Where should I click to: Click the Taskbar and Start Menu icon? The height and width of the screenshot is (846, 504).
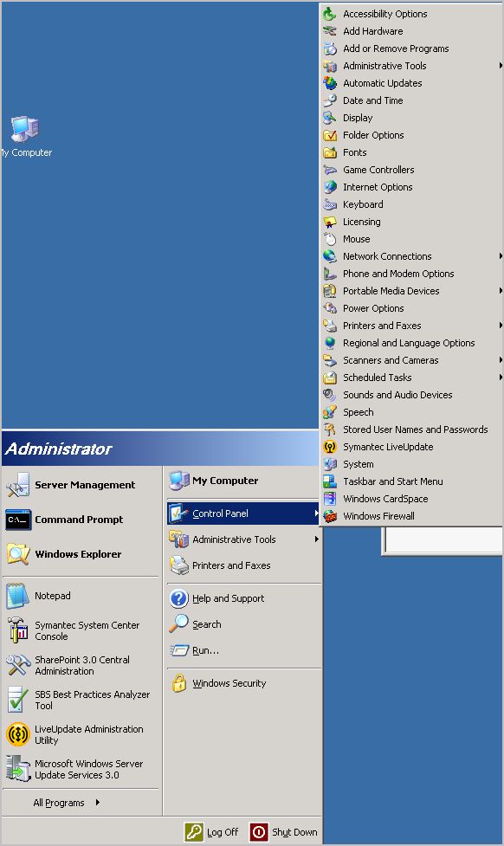pyautogui.click(x=330, y=481)
